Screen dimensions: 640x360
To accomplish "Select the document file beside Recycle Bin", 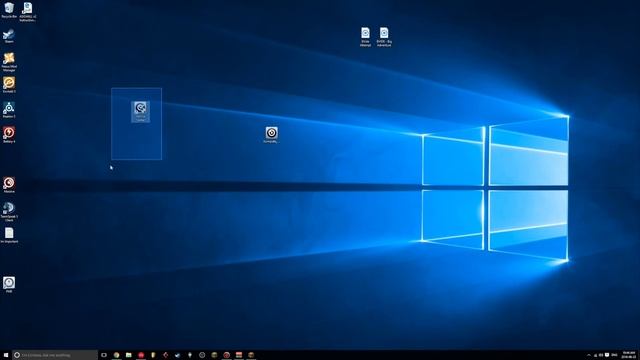I will (27, 11).
